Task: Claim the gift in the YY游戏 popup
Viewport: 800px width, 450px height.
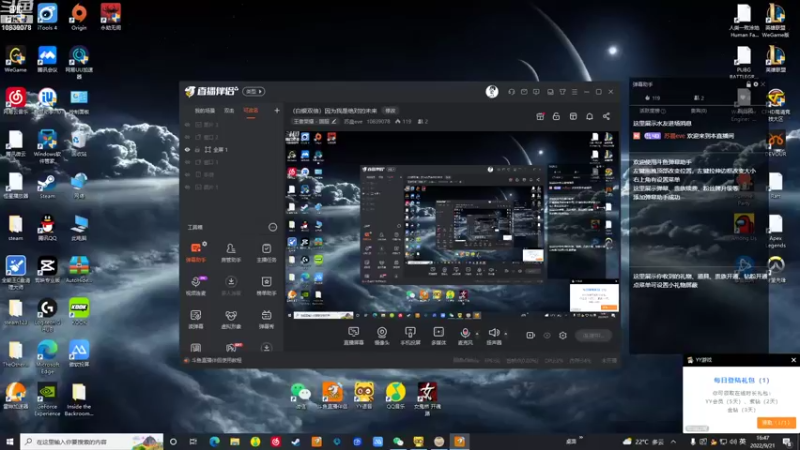Action: 776,423
